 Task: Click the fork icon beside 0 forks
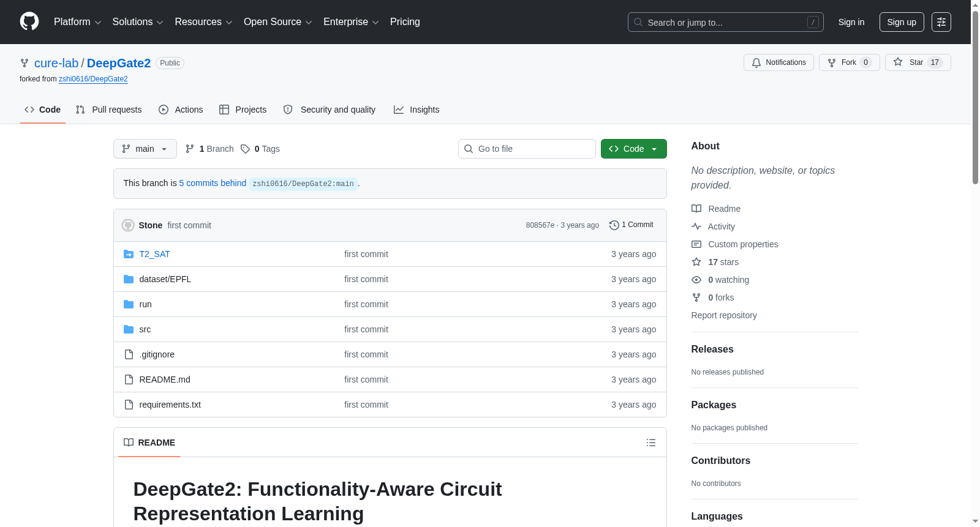point(696,297)
